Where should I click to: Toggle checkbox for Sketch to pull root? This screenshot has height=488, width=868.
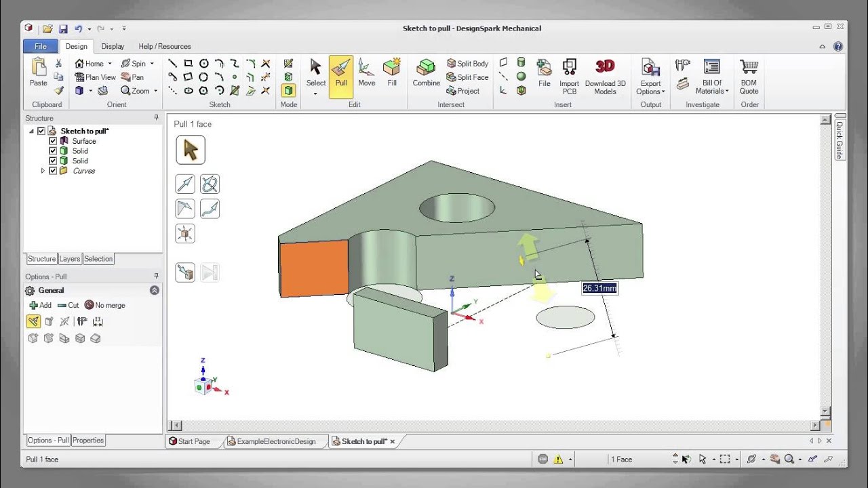[41, 131]
